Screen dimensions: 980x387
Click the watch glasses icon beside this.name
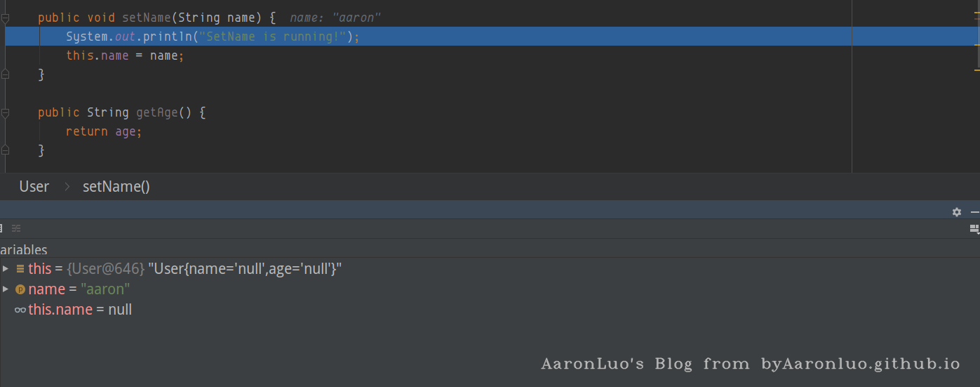[20, 310]
